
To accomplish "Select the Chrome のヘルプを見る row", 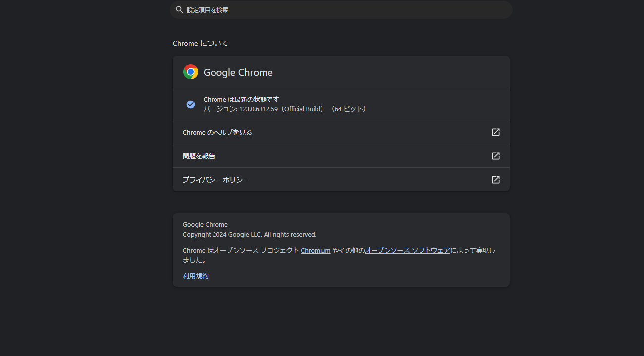I will tap(341, 132).
